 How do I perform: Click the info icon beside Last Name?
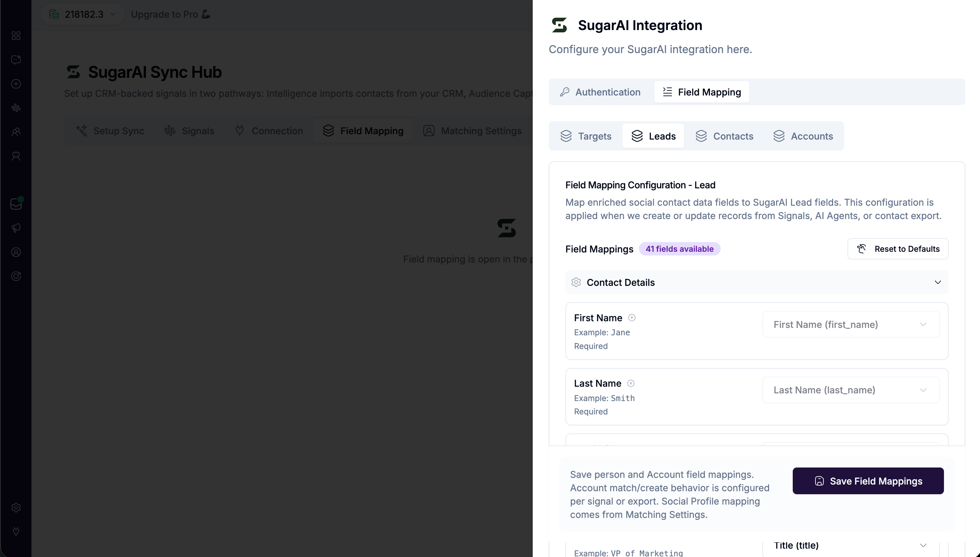631,383
